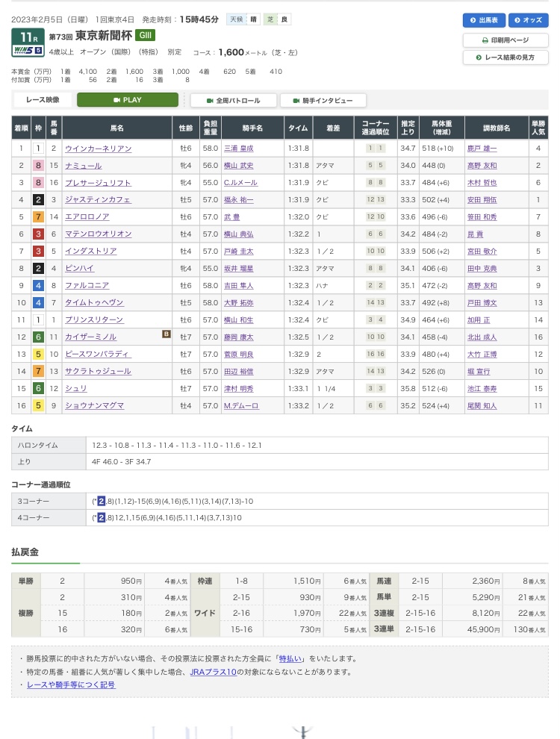Open horse ウインカーネリアン
Screen dimensions: 560x739
98,149
